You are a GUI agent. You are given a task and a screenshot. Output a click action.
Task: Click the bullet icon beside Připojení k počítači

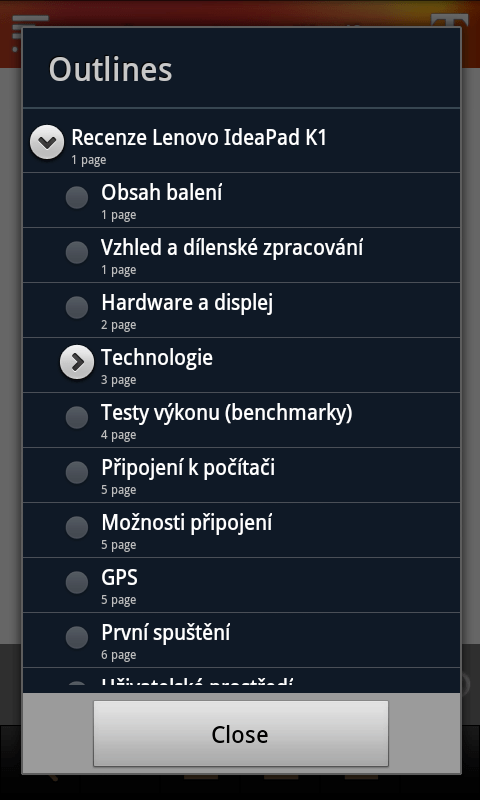pos(77,472)
